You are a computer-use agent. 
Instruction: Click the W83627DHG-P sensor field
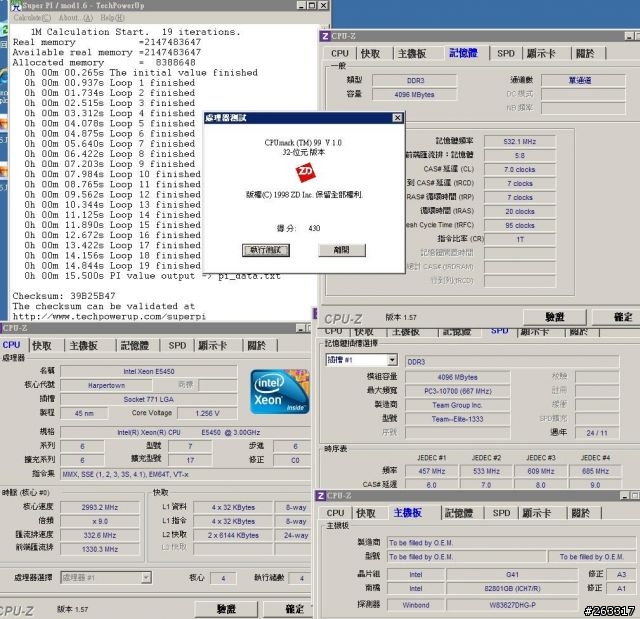coord(512,605)
